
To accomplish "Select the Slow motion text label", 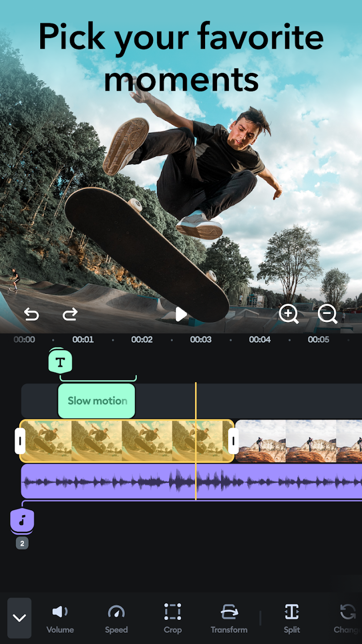I will pos(96,401).
